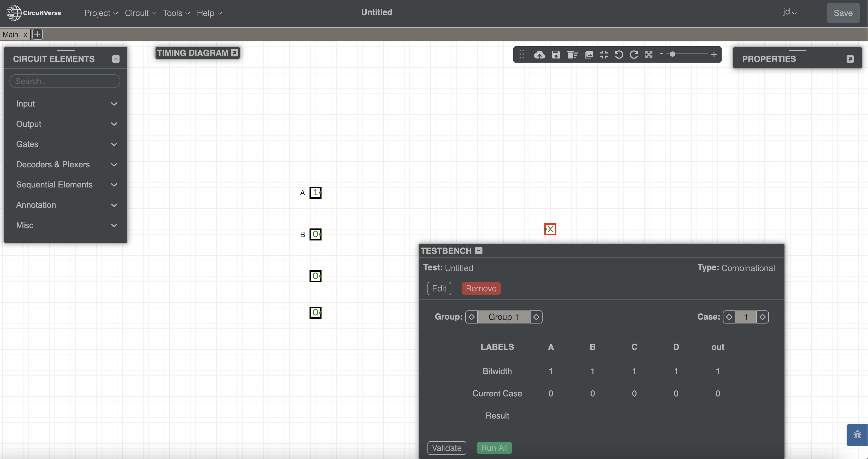Click the download image icon in toolbar
868x459 pixels.
tap(589, 55)
